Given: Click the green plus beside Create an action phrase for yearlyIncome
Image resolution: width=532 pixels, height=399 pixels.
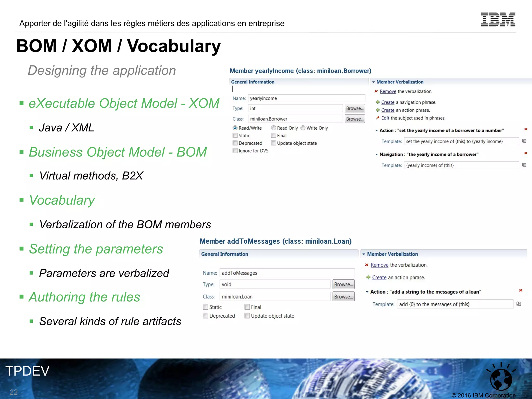Looking at the screenshot, I should (378, 110).
